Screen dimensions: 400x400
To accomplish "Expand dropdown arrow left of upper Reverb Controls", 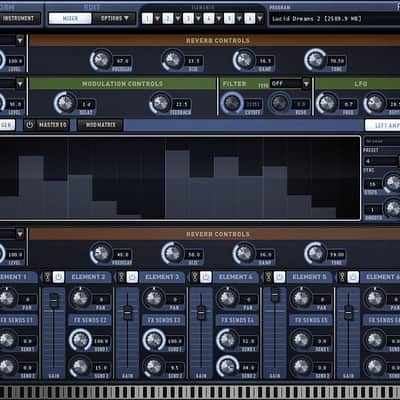I will click(x=20, y=41).
